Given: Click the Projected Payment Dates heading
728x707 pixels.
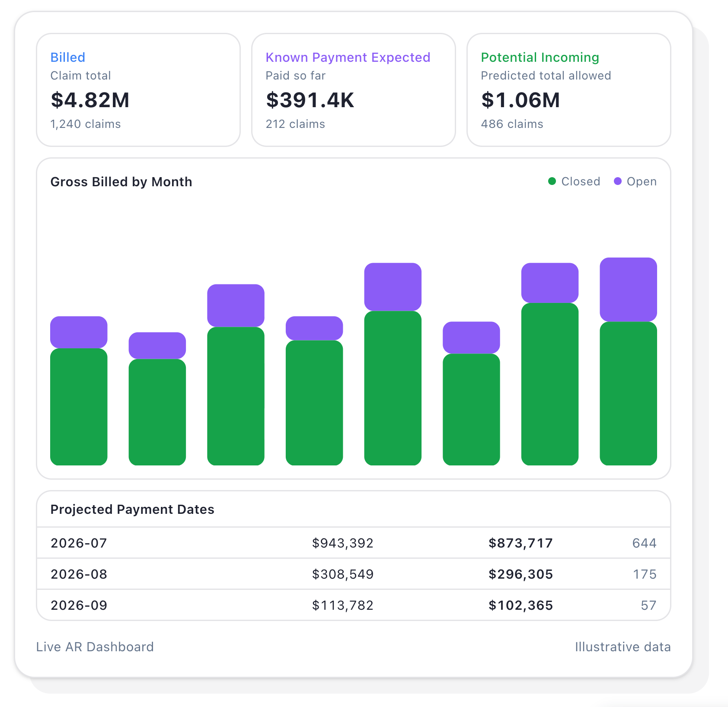Looking at the screenshot, I should 132,510.
